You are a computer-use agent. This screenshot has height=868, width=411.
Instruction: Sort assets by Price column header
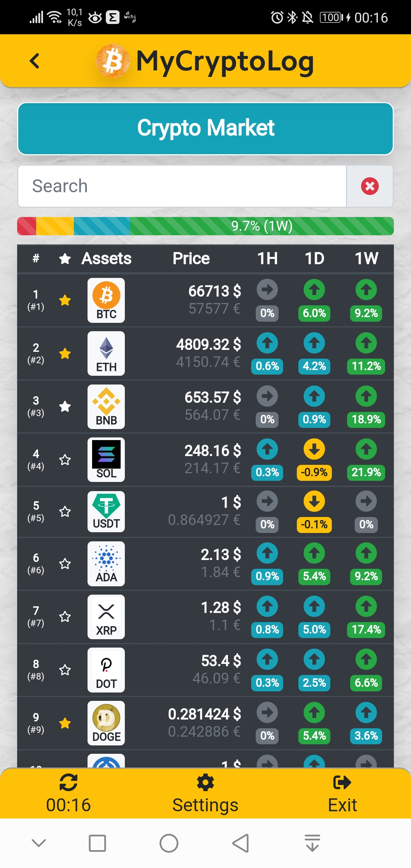coord(191,258)
